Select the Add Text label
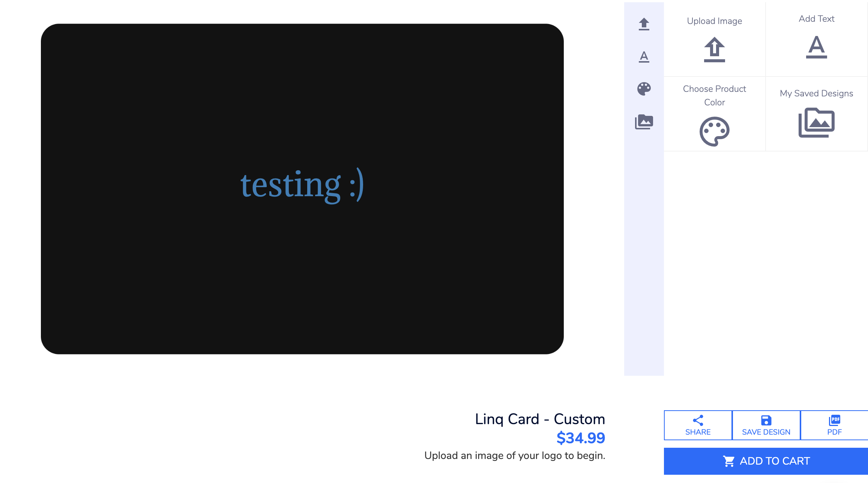The width and height of the screenshot is (868, 483). click(816, 19)
